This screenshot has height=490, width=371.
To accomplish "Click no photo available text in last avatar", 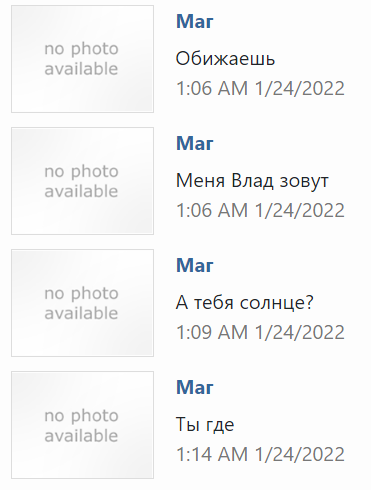I will click(81, 425).
